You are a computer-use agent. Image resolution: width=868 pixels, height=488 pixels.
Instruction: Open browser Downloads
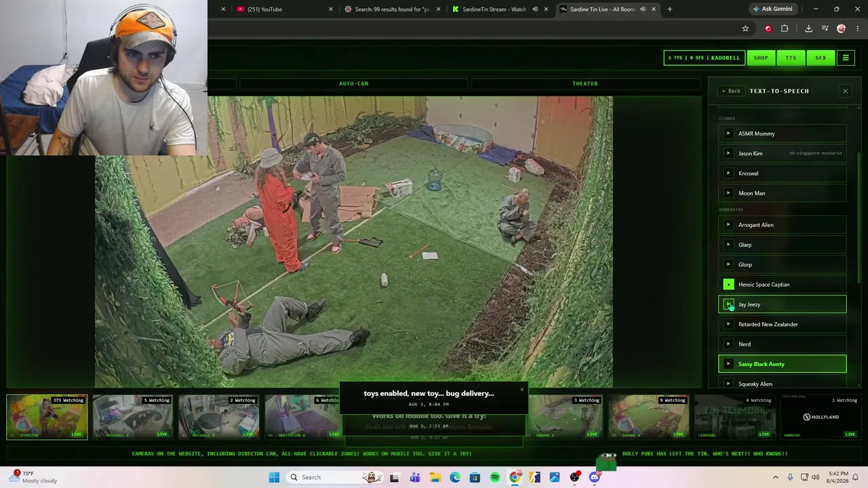pyautogui.click(x=808, y=28)
